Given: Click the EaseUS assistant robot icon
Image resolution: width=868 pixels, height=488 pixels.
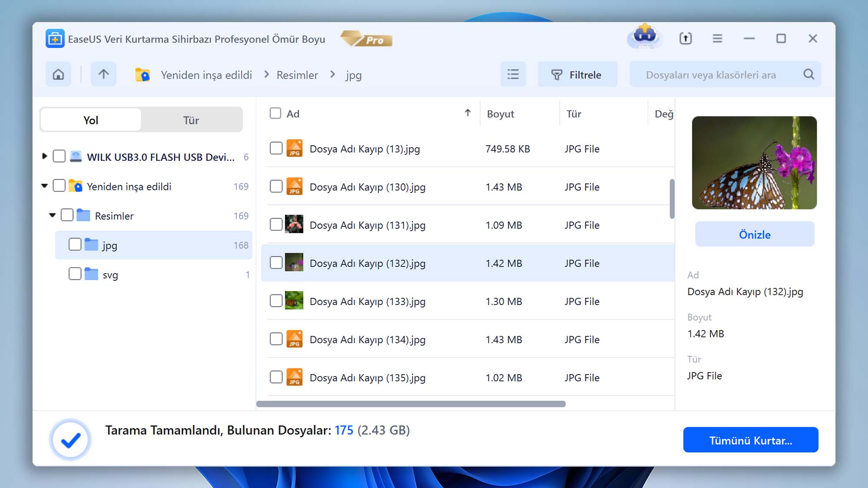Looking at the screenshot, I should tap(644, 38).
